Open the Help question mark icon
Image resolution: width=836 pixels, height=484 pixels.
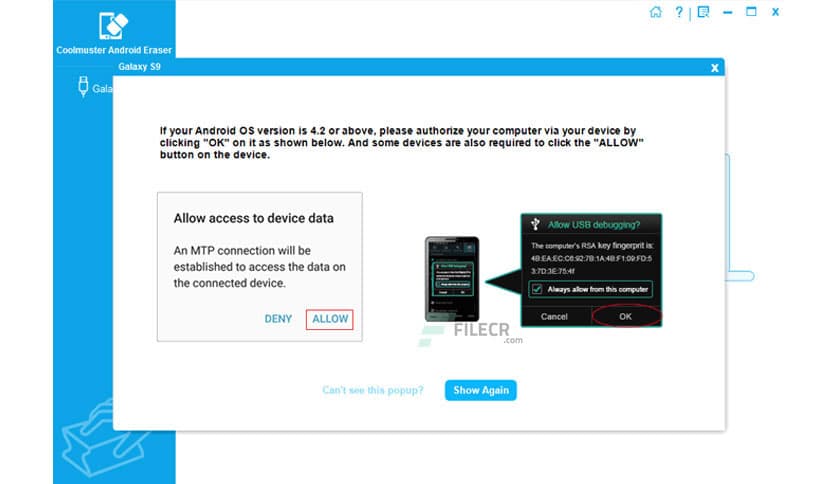click(679, 12)
